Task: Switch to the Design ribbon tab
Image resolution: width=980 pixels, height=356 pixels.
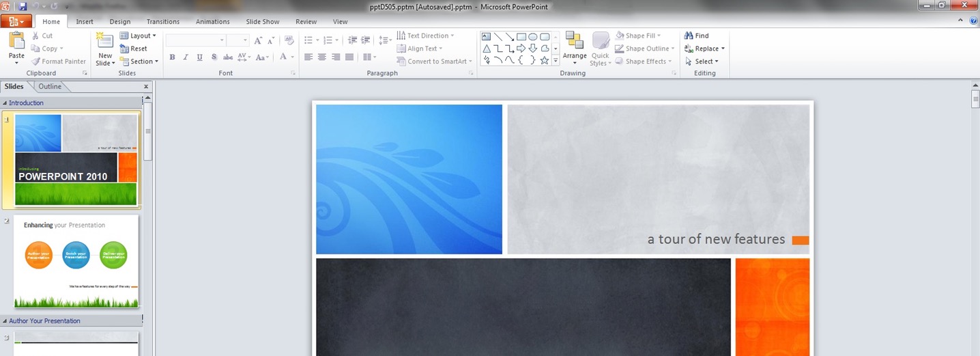Action: click(120, 22)
